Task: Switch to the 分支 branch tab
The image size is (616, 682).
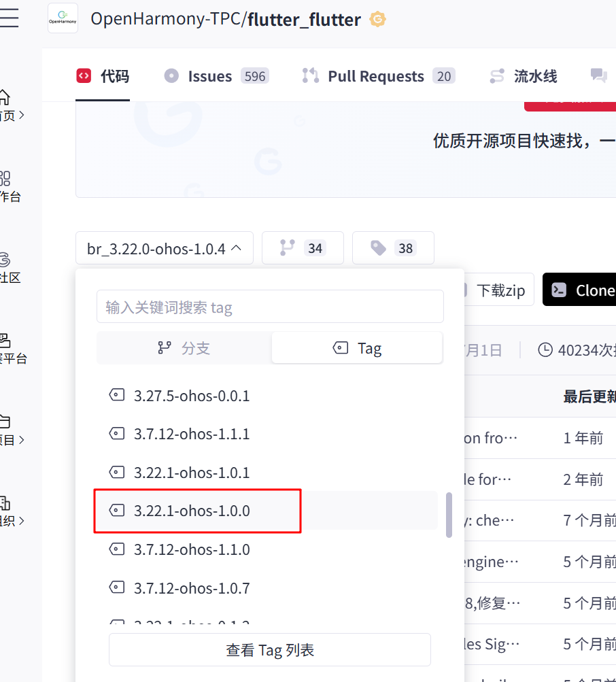Action: pyautogui.click(x=184, y=348)
